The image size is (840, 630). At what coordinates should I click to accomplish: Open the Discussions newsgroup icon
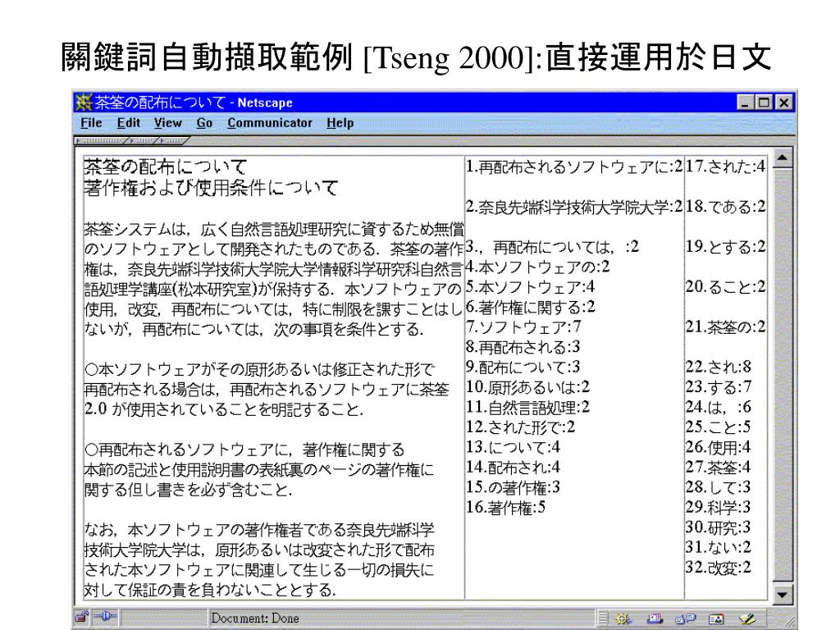click(x=685, y=619)
